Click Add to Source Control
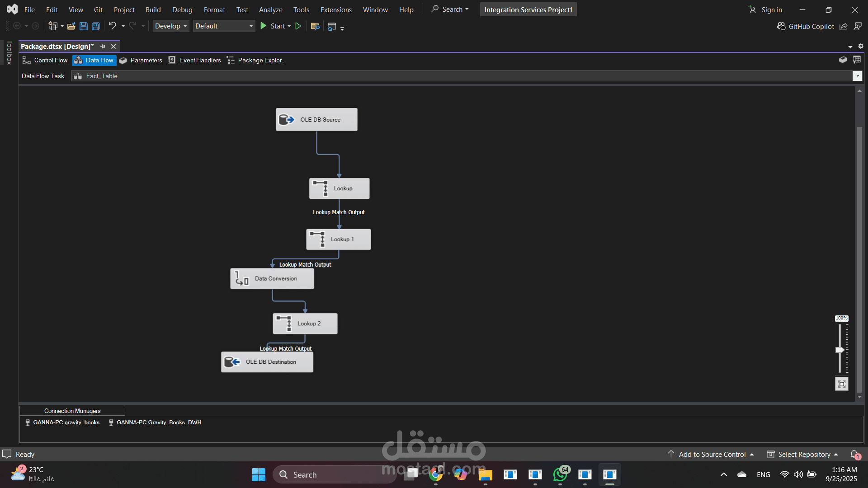 (712, 454)
